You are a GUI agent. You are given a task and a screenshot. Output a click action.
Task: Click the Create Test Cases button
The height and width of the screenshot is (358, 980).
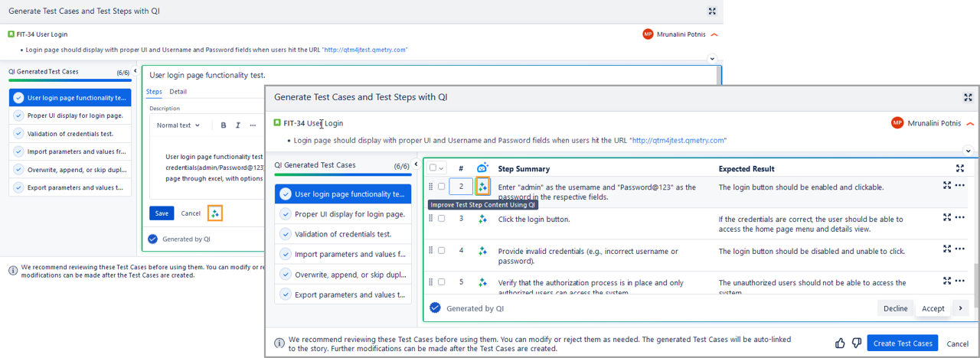pos(902,343)
